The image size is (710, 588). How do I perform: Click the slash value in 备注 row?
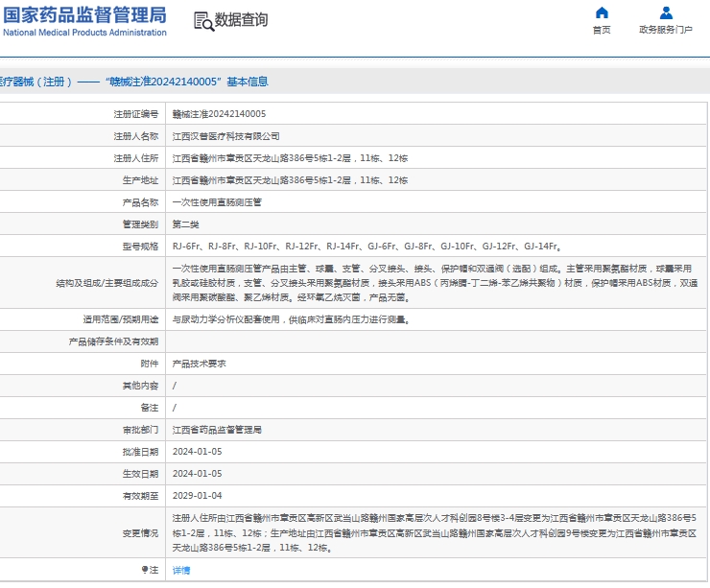[175, 409]
